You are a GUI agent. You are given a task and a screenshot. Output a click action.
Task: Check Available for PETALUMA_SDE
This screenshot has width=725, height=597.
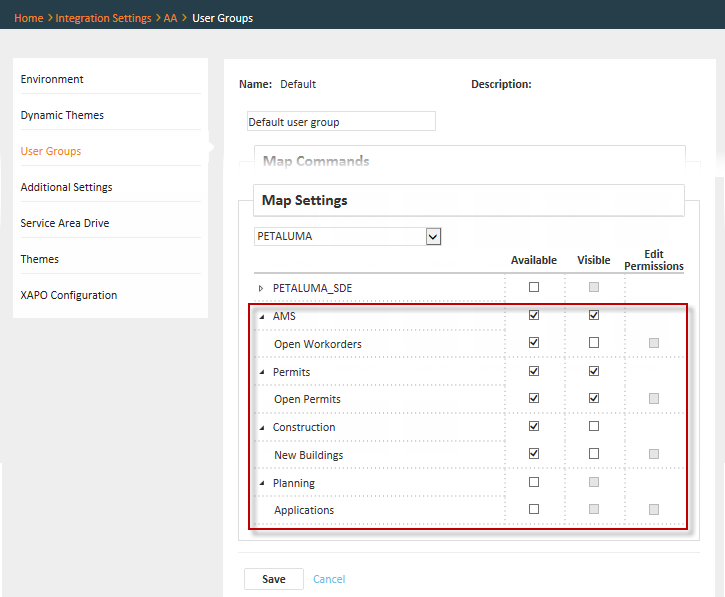(534, 287)
